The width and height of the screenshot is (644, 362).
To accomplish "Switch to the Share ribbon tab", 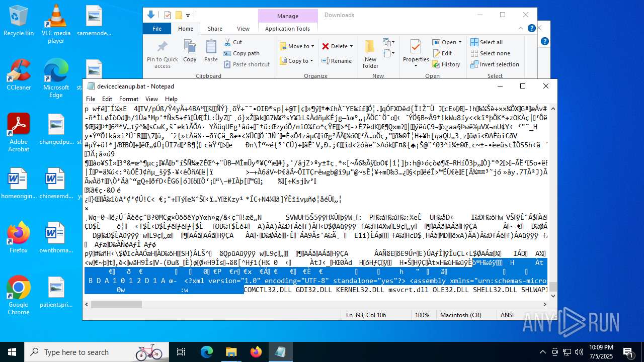I will tap(215, 29).
